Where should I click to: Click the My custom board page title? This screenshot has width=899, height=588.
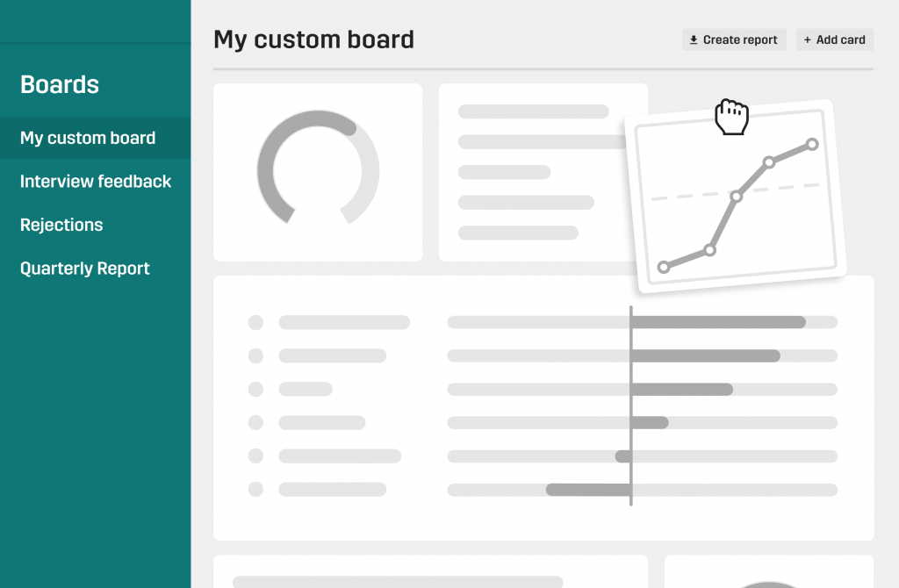click(x=313, y=39)
